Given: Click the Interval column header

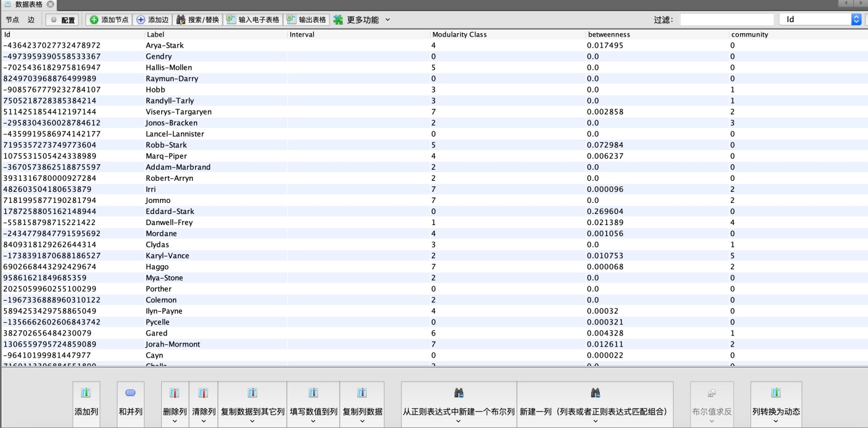Looking at the screenshot, I should coord(359,35).
